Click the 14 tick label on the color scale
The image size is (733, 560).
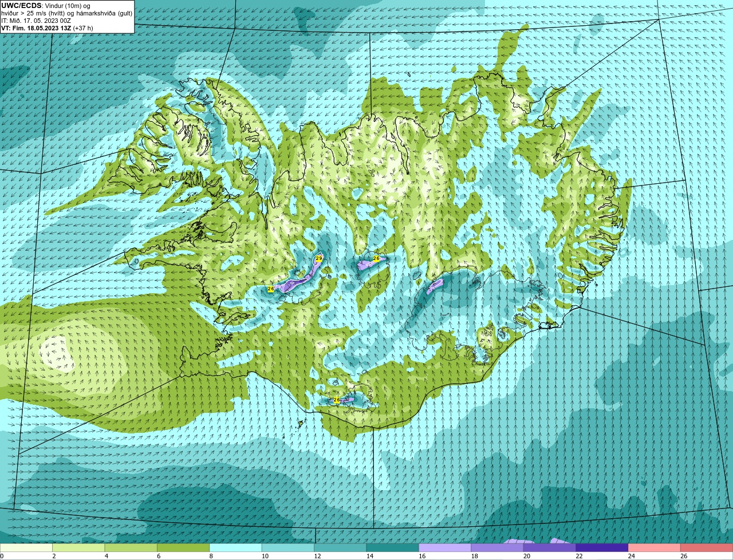(x=369, y=556)
